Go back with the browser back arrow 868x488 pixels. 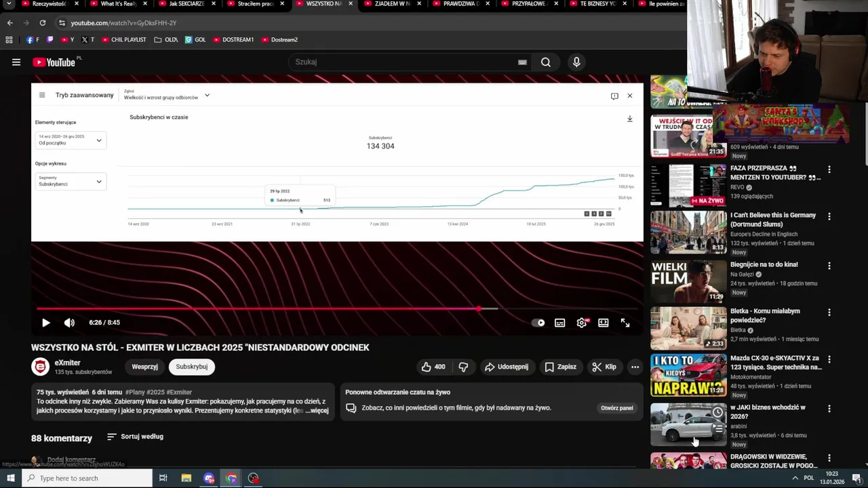(9, 22)
